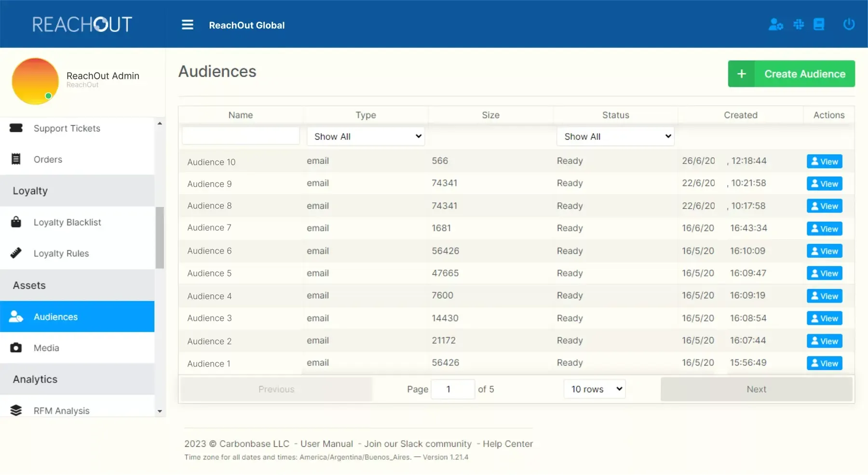Click the RFM Analysis layers icon
868x475 pixels.
point(16,410)
